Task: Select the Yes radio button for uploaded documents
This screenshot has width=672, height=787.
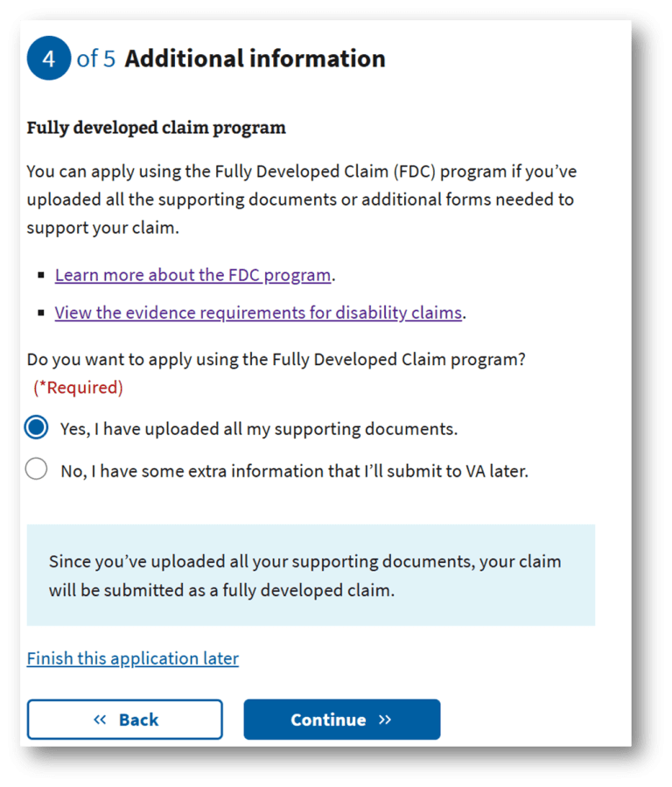Action: click(x=36, y=427)
